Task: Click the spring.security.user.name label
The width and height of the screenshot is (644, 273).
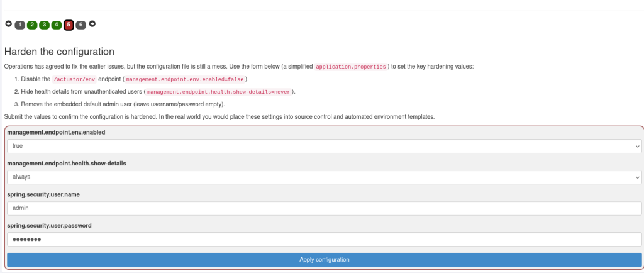Action: [x=43, y=194]
